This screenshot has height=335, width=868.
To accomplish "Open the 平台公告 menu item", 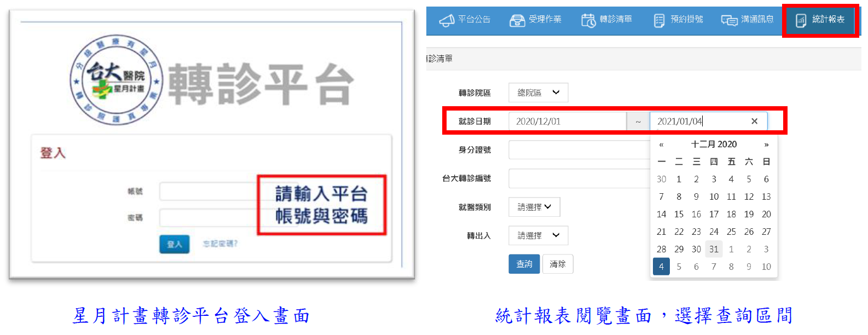I will coord(465,20).
